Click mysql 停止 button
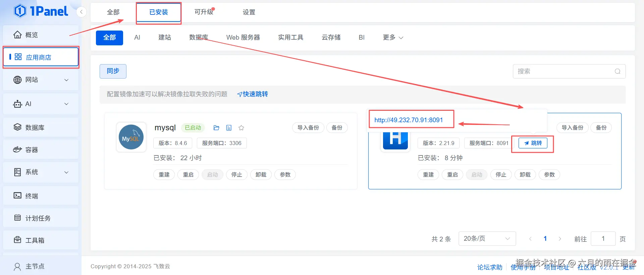This screenshot has height=275, width=644. click(237, 175)
